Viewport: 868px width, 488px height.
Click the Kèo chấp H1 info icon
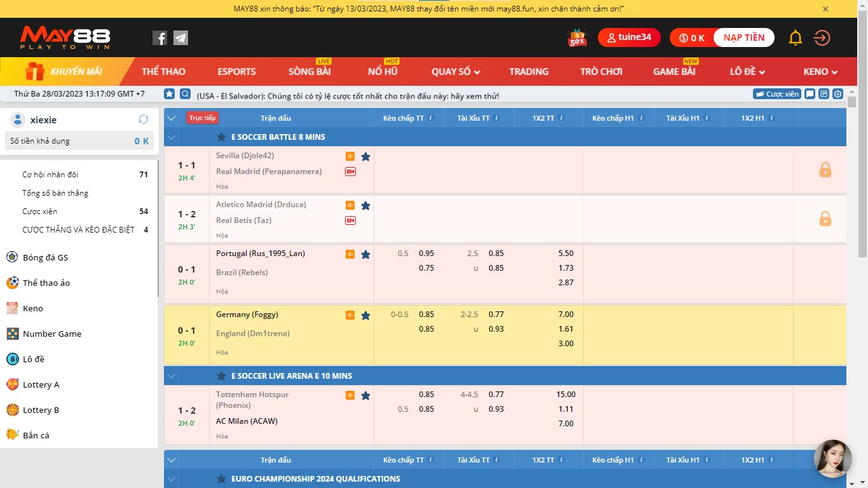click(x=641, y=118)
